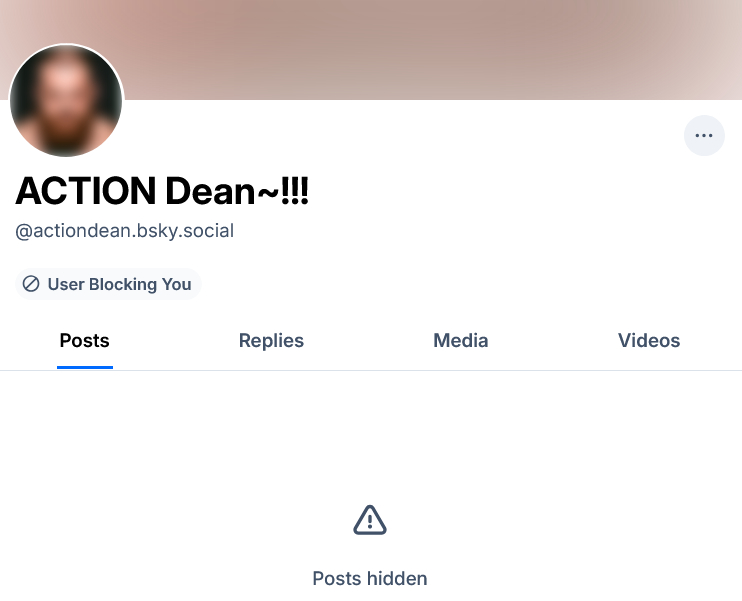
Task: Expand profile actions via the ellipsis button
Action: point(704,136)
